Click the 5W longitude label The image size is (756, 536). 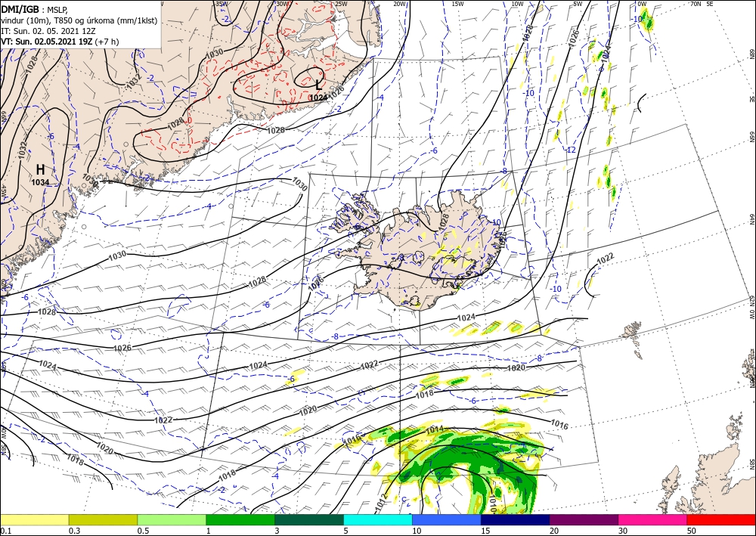click(578, 4)
